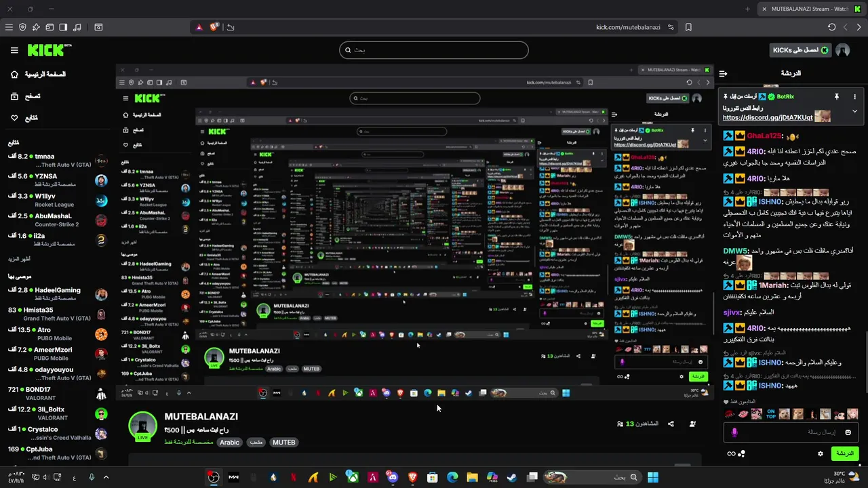Open new browser tab plus button
The image size is (868, 488).
coord(747,9)
